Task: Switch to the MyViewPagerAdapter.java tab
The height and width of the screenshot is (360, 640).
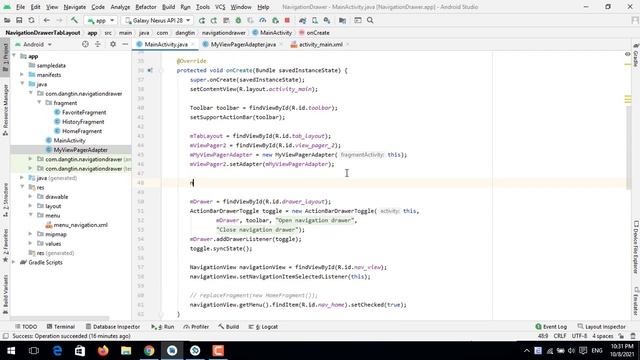Action: [x=243, y=44]
